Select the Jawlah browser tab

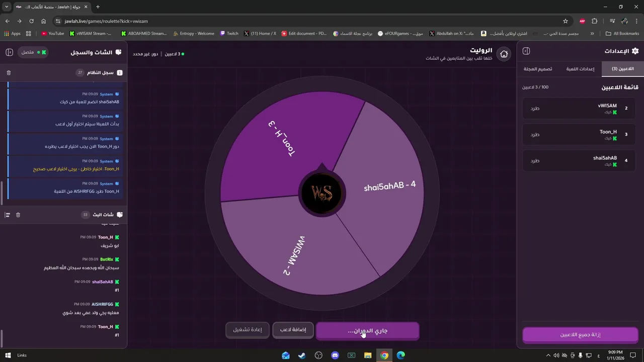(51, 7)
